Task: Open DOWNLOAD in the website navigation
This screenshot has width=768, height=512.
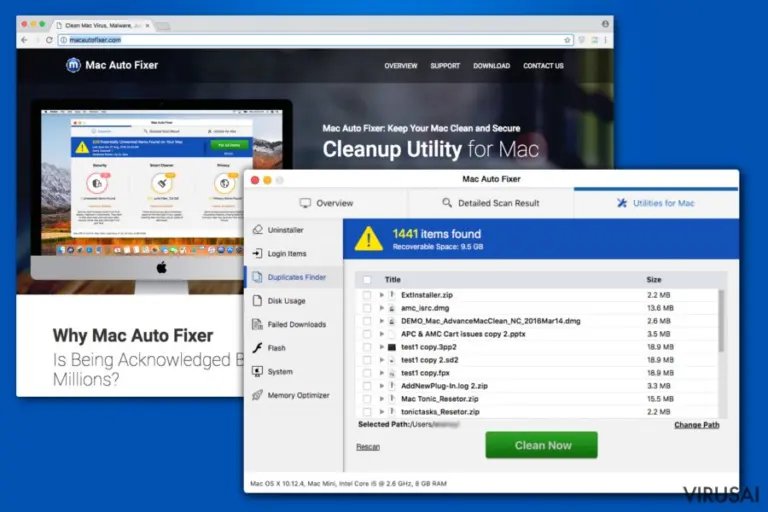Action: point(491,66)
